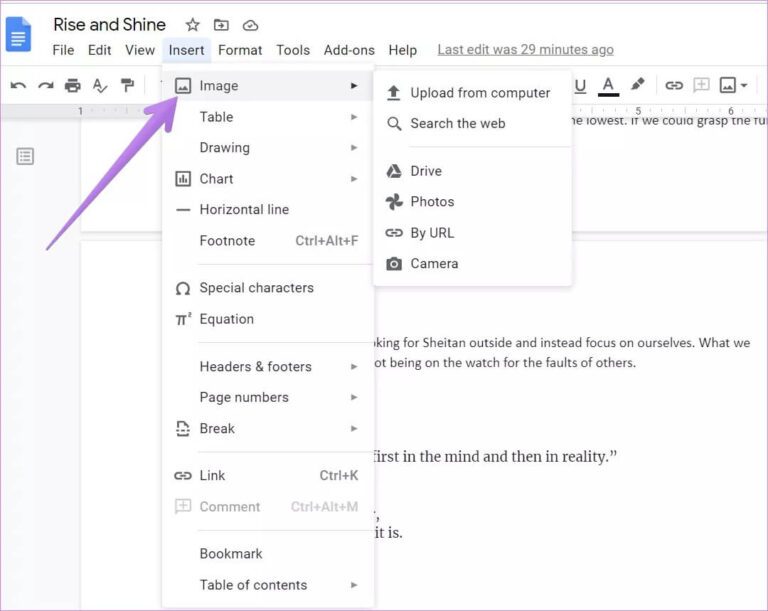Click the text color A icon
Screen dimensions: 768x611
pos(608,86)
